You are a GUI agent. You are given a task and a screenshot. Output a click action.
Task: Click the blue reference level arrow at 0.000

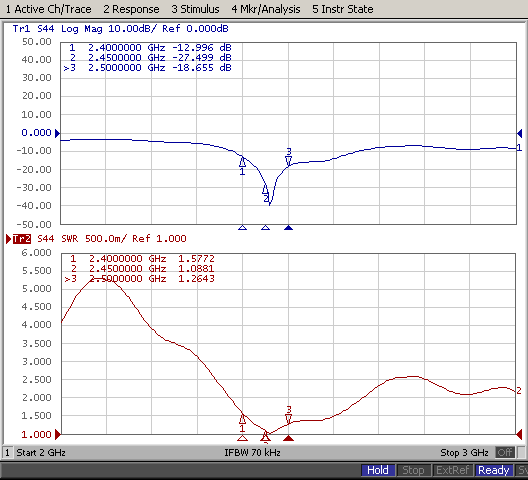point(57,133)
